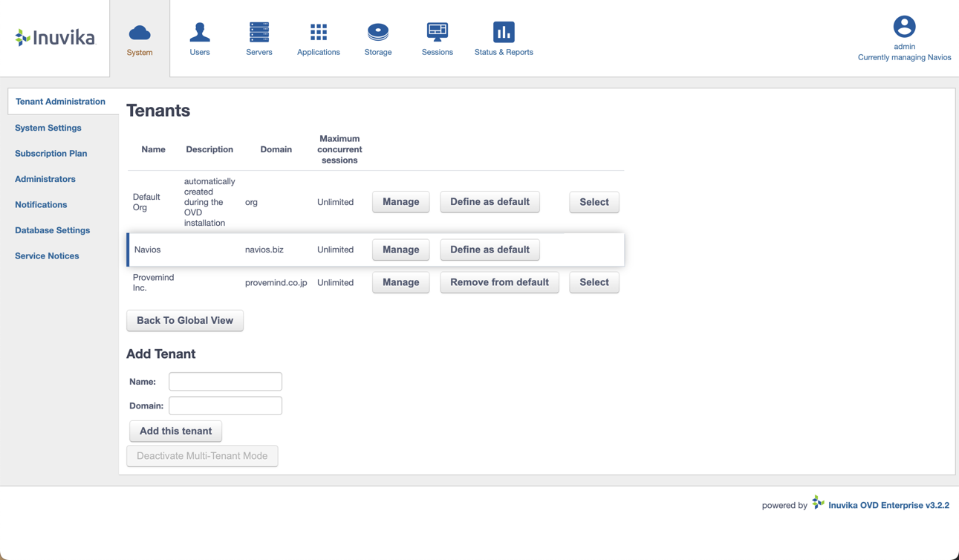959x560 pixels.
Task: Select Tenant Administration in sidebar
Action: (x=60, y=102)
